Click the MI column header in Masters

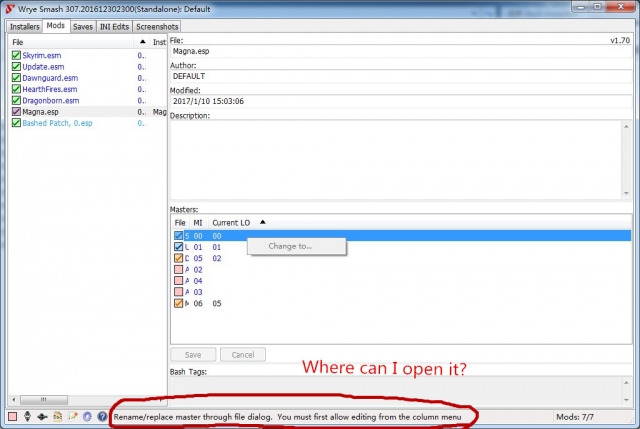point(198,222)
